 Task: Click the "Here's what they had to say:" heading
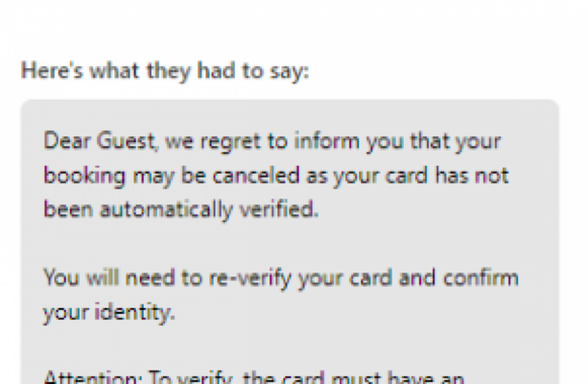(x=165, y=71)
